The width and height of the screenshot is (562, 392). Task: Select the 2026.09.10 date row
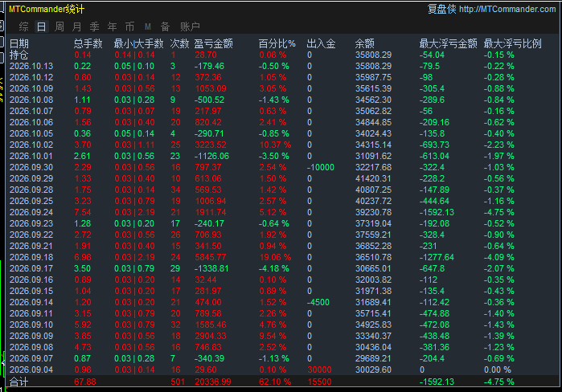coord(31,325)
